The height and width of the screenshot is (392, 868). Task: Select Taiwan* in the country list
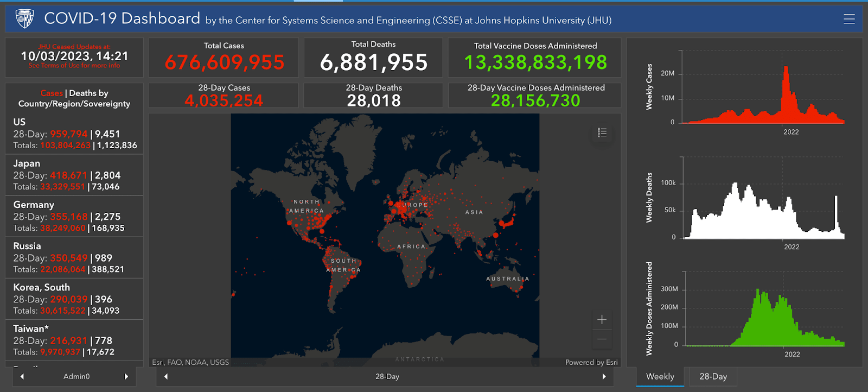(x=74, y=340)
